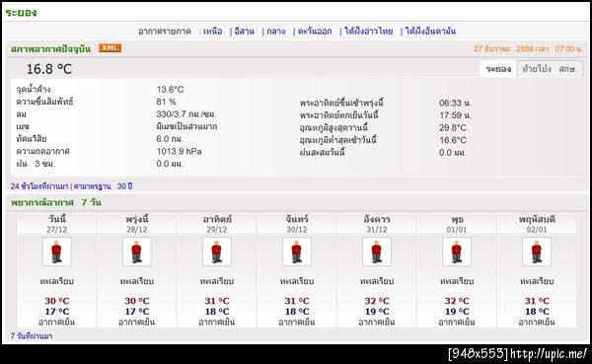This screenshot has height=364, width=592.
Task: Open the ตะวันออก regional weather link
Action: click(x=315, y=32)
